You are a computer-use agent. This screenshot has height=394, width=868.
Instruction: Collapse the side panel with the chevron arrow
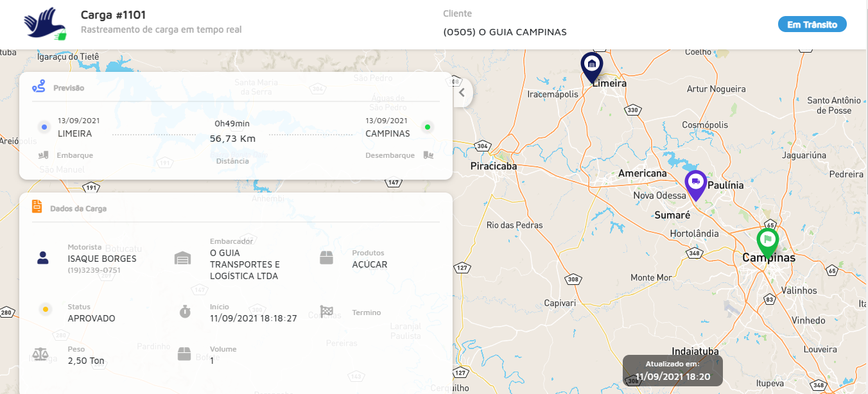pos(462,92)
